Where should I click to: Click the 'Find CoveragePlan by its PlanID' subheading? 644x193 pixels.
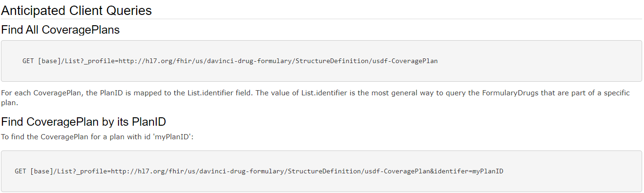point(83,122)
